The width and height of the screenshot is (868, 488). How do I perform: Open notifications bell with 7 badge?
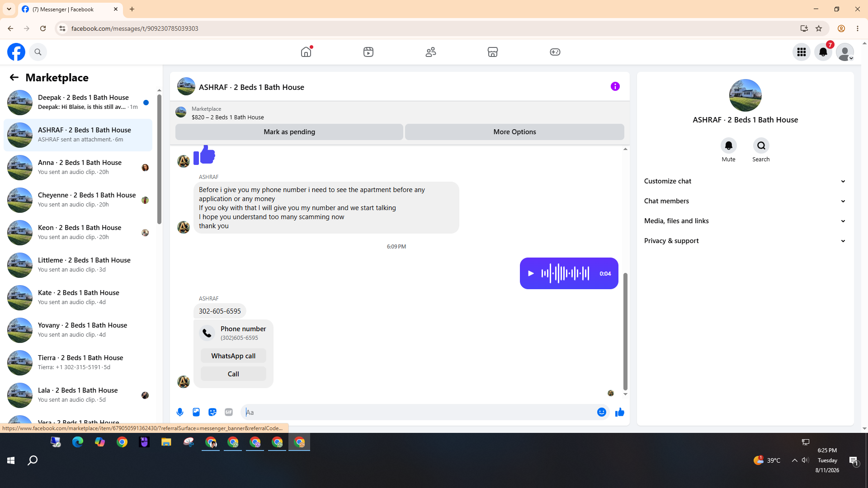pos(823,52)
